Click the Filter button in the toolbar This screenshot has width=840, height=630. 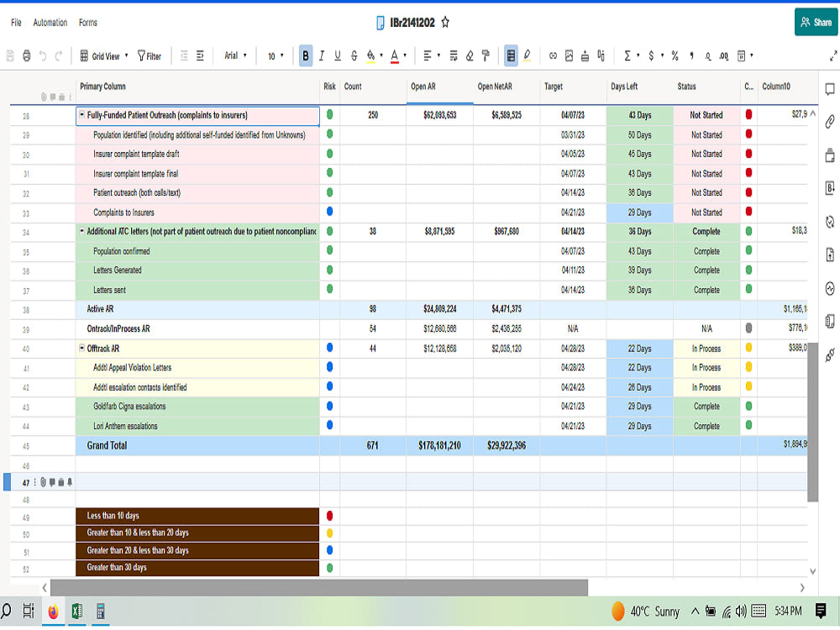click(149, 55)
